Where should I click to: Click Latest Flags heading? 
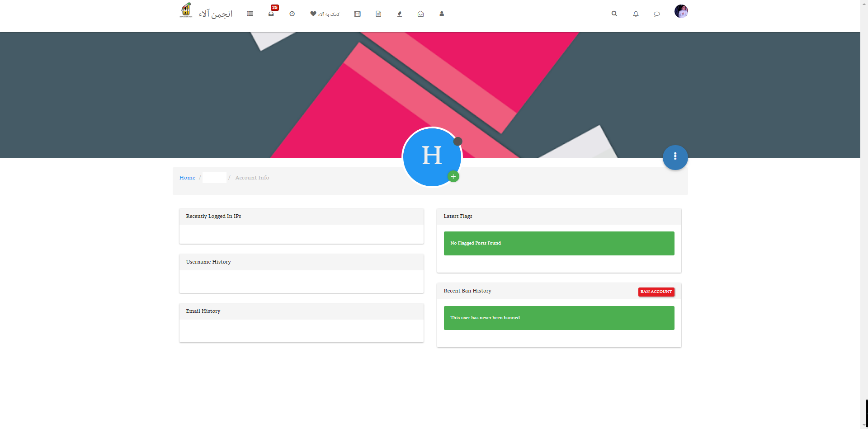(x=458, y=216)
